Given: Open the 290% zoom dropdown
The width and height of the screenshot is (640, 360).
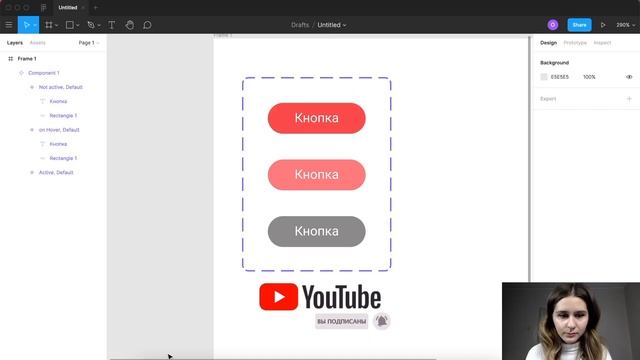Looking at the screenshot, I should pos(626,25).
